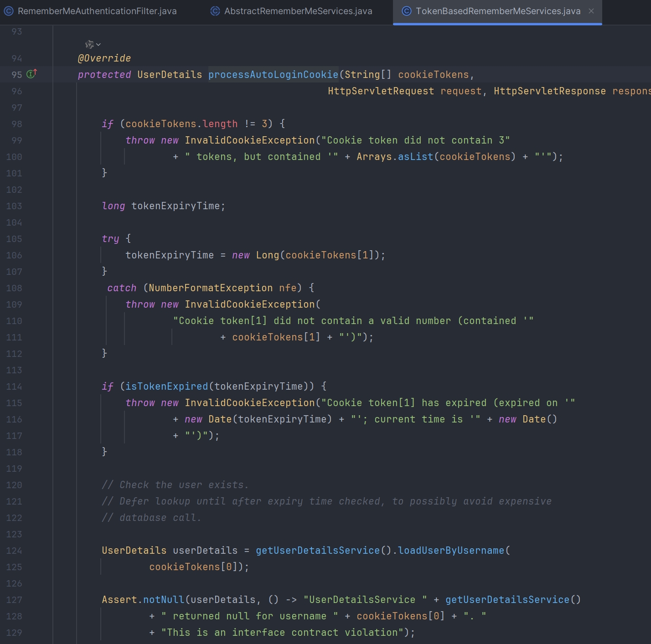Close the TokenBasedRememberMeServices.java tab
Viewport: 651px width, 644px height.
point(591,11)
